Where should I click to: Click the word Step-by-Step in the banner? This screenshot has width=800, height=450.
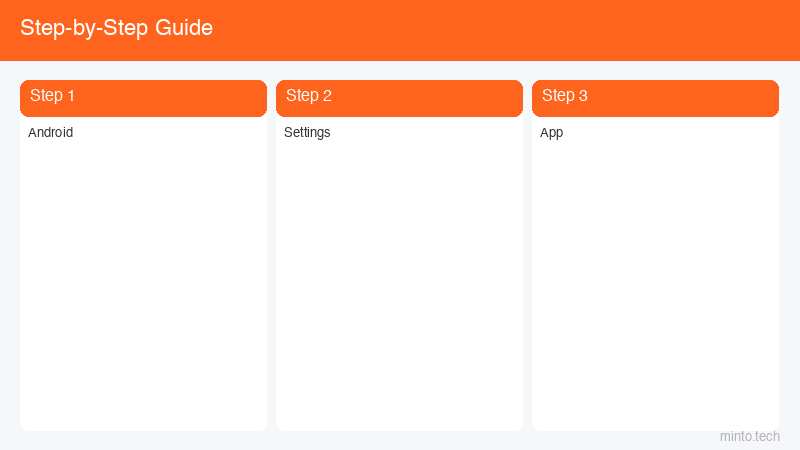[84, 29]
